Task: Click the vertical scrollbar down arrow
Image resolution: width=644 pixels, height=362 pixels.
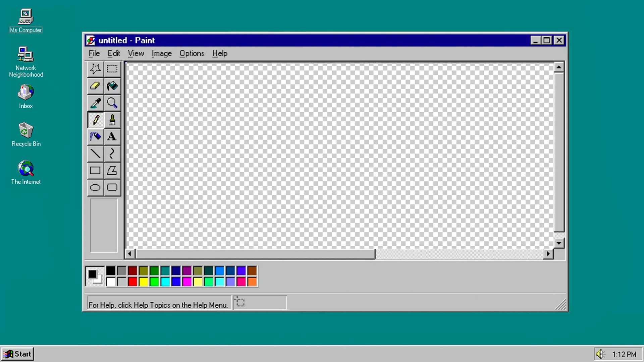Action: [x=559, y=243]
